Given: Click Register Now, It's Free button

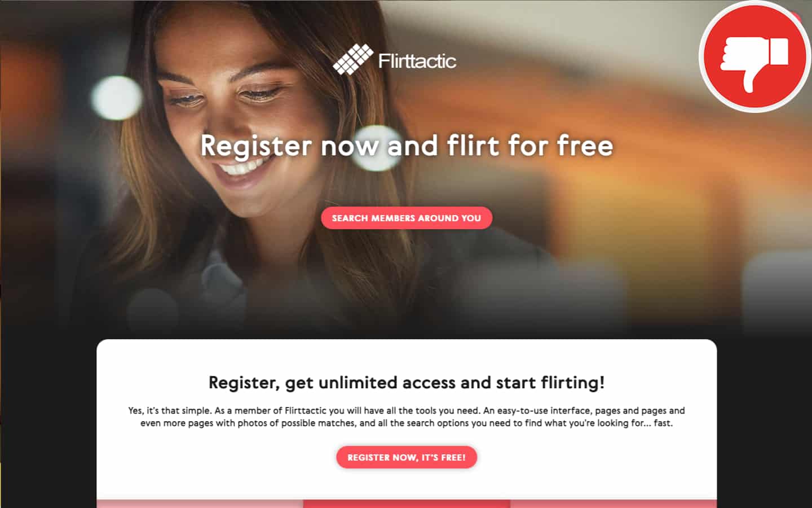Looking at the screenshot, I should [x=407, y=457].
